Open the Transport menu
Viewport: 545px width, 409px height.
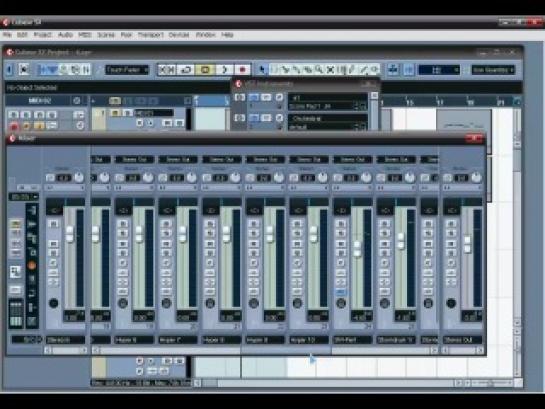(150, 35)
